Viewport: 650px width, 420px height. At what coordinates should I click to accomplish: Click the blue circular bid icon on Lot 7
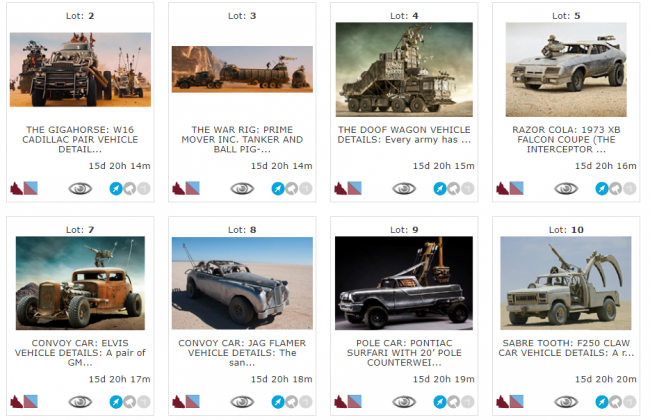(116, 402)
